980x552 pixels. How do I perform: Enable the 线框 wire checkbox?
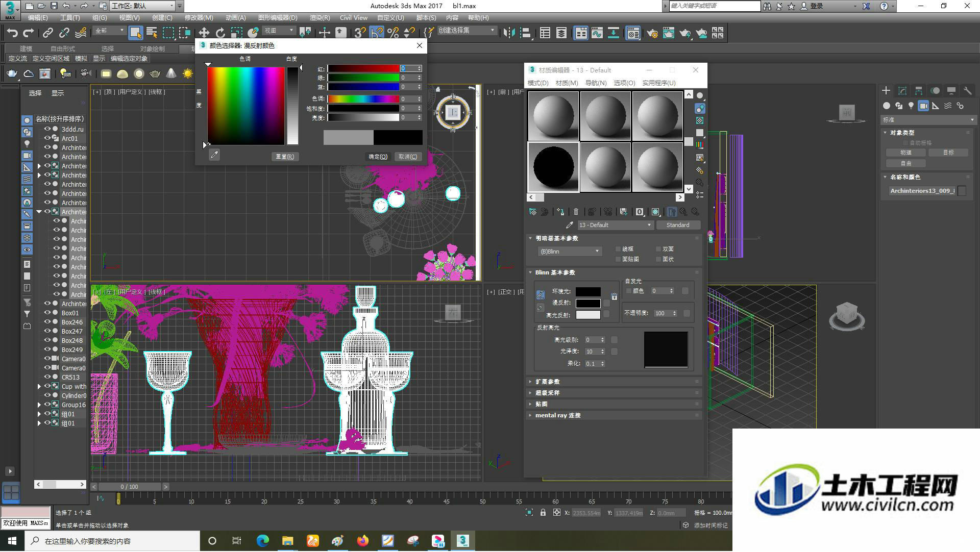pyautogui.click(x=618, y=249)
